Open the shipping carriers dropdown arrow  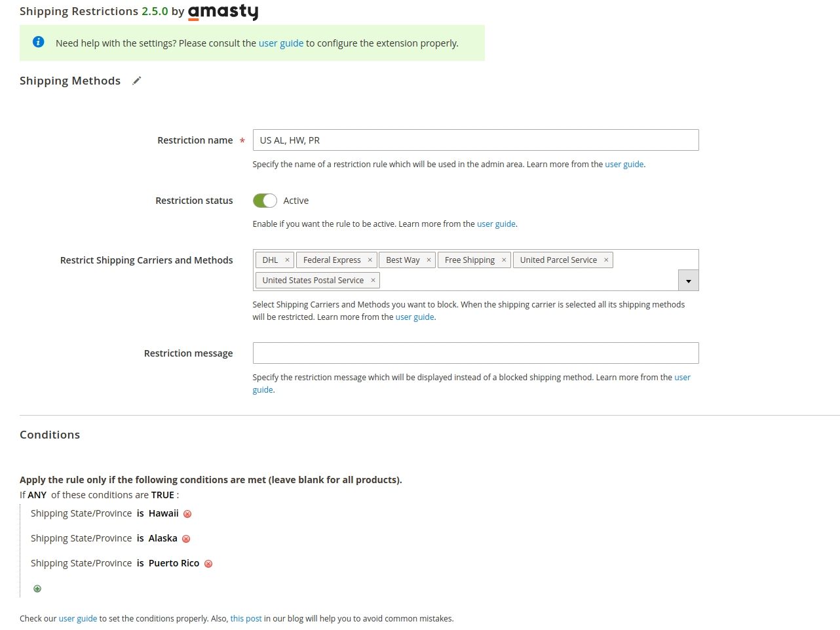[x=688, y=281]
